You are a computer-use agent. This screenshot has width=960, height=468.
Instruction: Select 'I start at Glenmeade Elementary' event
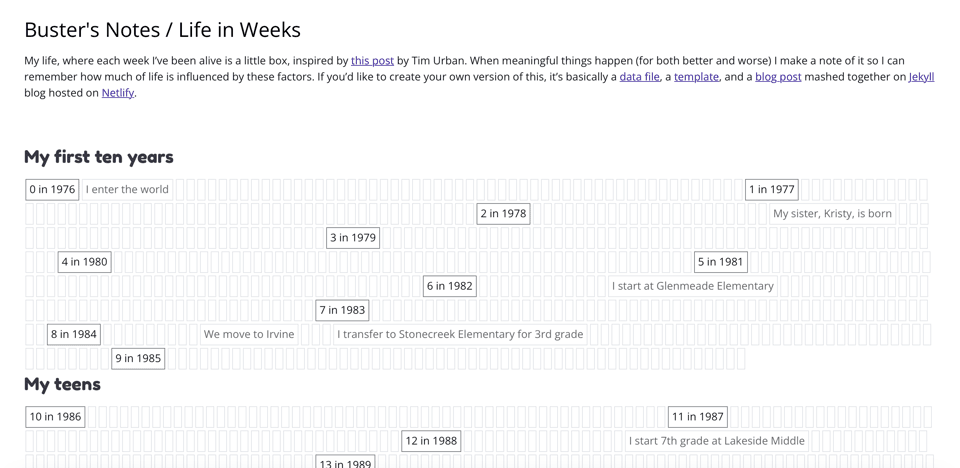pos(692,286)
